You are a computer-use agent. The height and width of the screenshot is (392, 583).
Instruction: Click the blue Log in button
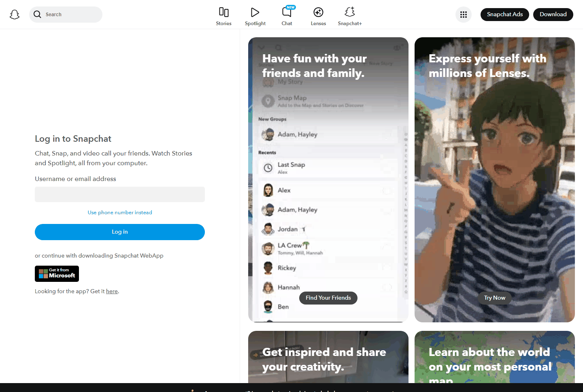pos(120,232)
